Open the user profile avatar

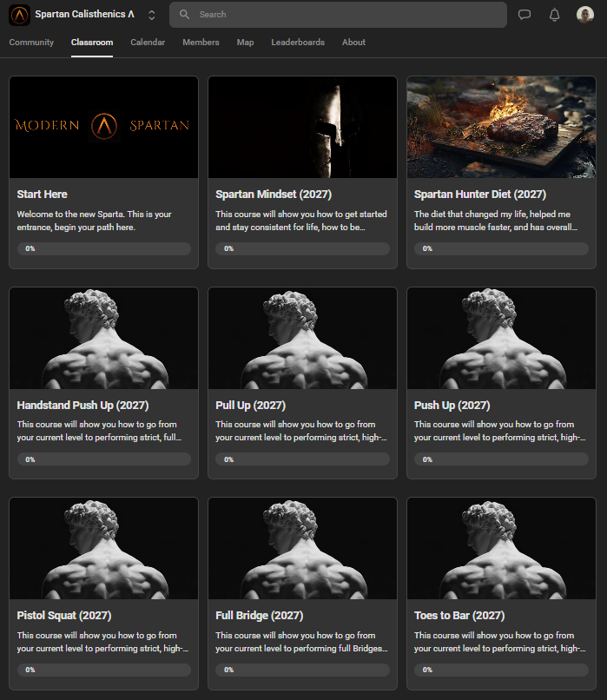[x=584, y=14]
